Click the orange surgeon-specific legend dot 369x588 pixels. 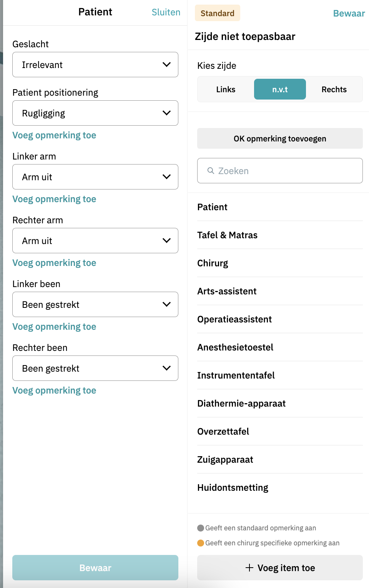point(201,543)
